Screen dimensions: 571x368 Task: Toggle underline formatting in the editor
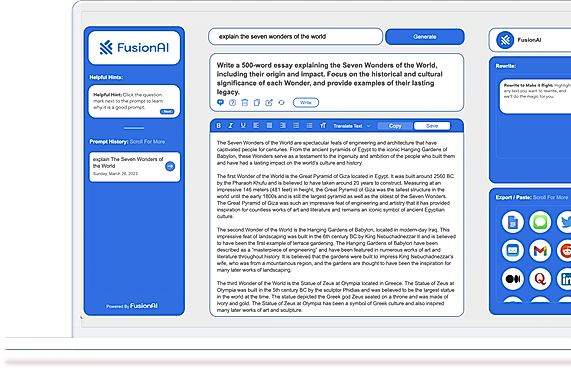click(x=243, y=126)
